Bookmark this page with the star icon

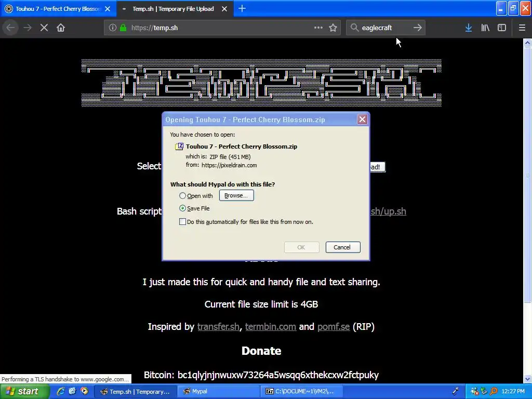coord(333,28)
